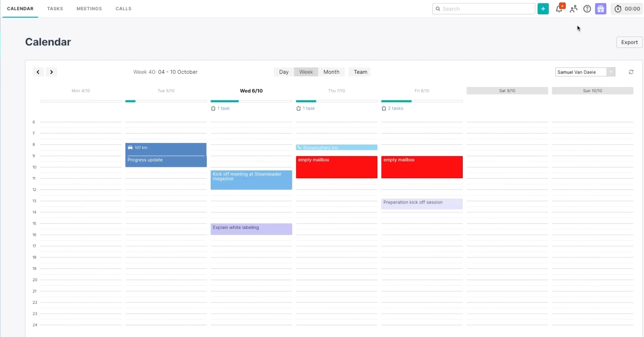The width and height of the screenshot is (644, 337).
Task: Click the magnifying glass in the search bar
Action: pos(438,9)
